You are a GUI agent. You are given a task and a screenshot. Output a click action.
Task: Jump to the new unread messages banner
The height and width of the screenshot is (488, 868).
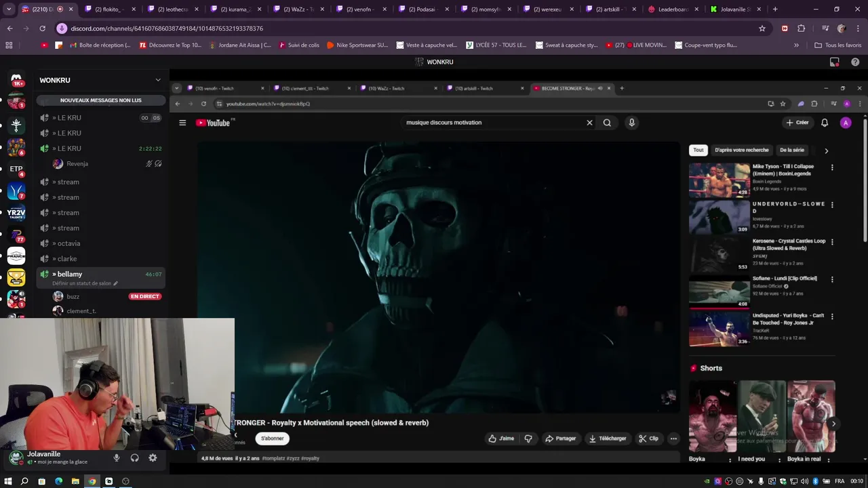101,100
